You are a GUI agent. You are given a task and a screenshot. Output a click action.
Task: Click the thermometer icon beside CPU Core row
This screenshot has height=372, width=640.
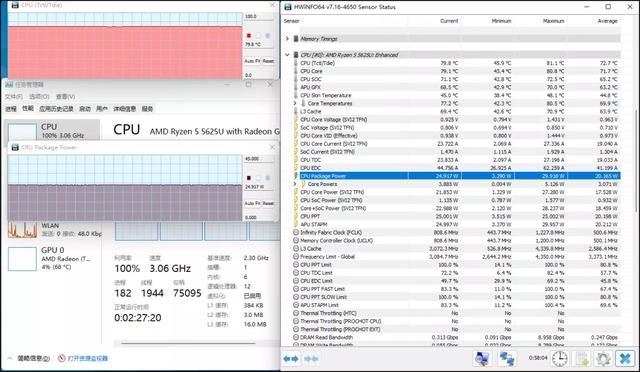[x=296, y=71]
